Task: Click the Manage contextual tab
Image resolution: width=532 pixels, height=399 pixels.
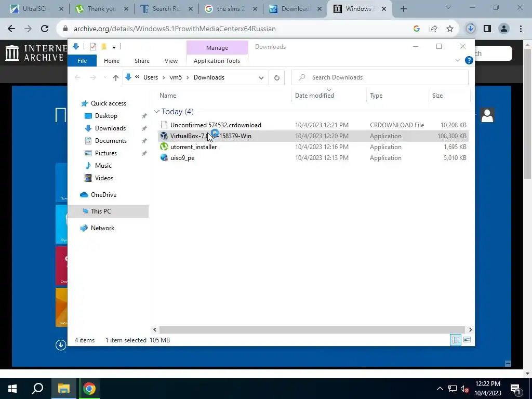Action: (217, 48)
